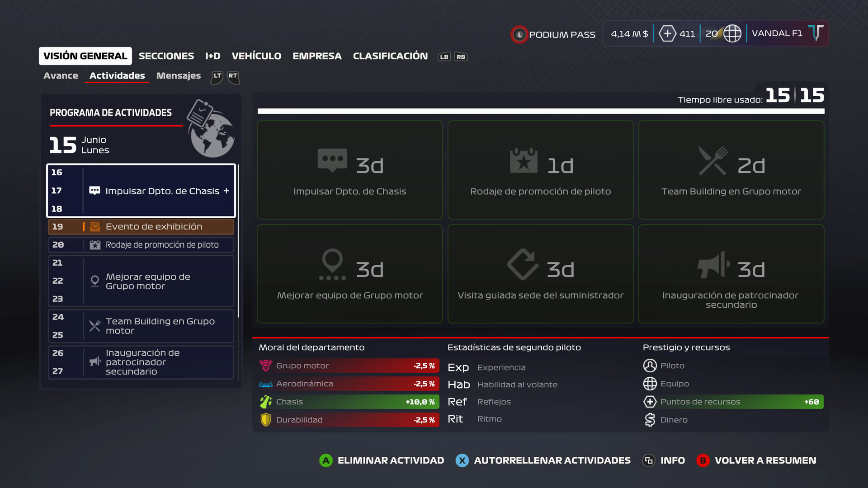868x488 pixels.
Task: Click the megaphone icon for Inauguración de patrocinador
Action: (x=713, y=265)
